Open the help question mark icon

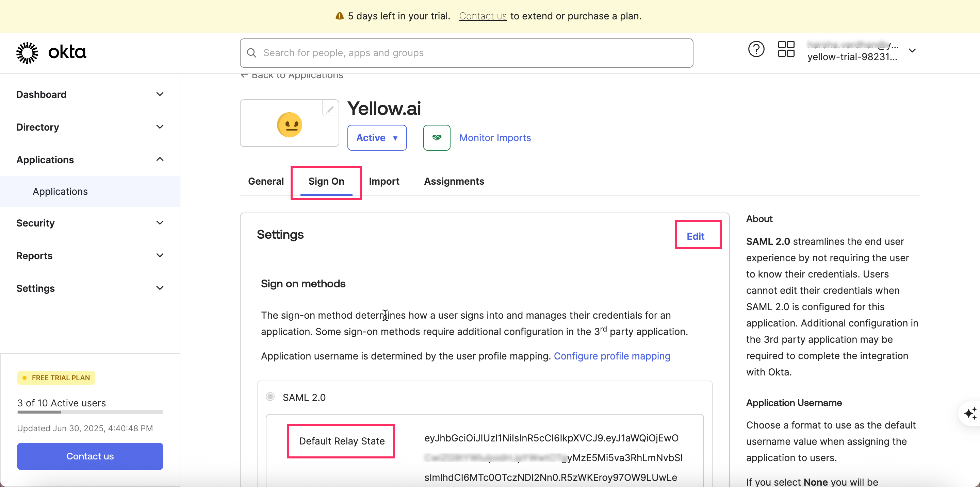[756, 49]
